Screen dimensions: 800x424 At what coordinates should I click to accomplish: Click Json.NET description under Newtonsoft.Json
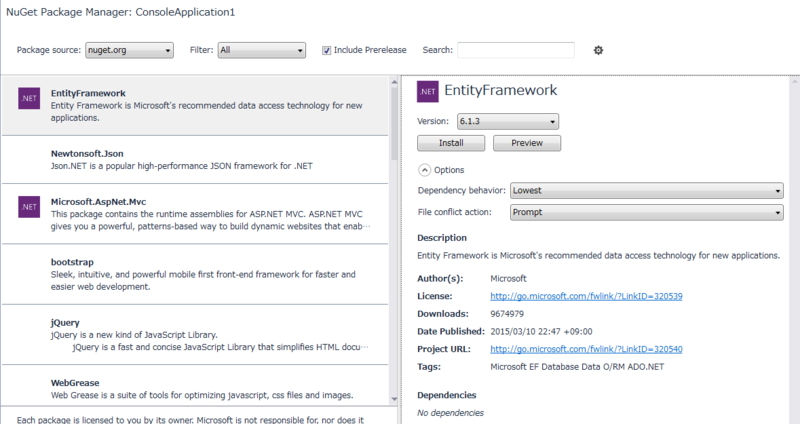click(182, 166)
